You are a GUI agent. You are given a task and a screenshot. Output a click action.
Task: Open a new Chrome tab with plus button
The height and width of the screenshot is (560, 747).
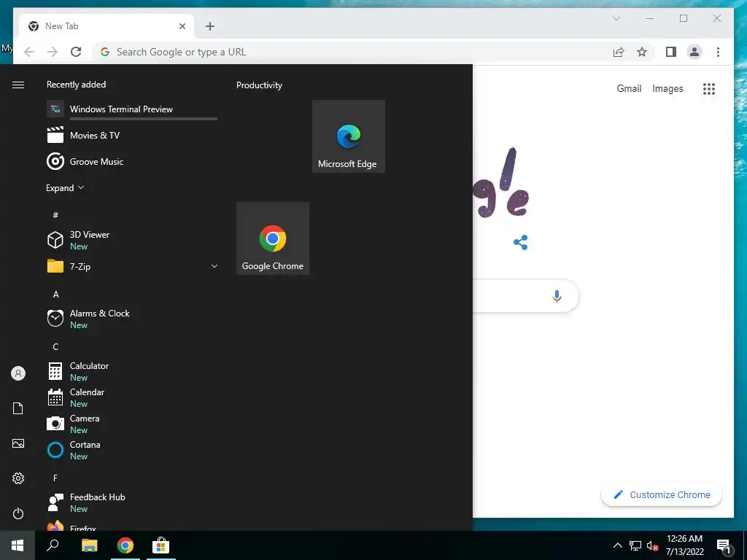tap(210, 26)
